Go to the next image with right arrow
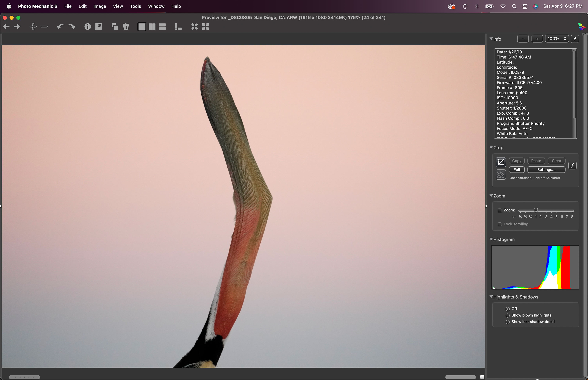The image size is (588, 380). click(17, 27)
